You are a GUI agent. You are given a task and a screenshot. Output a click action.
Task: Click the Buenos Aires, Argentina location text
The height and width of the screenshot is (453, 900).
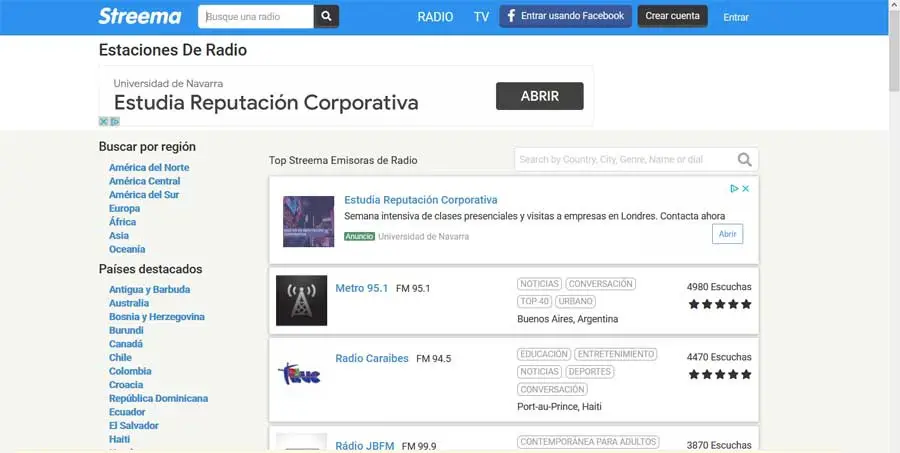[568, 319]
